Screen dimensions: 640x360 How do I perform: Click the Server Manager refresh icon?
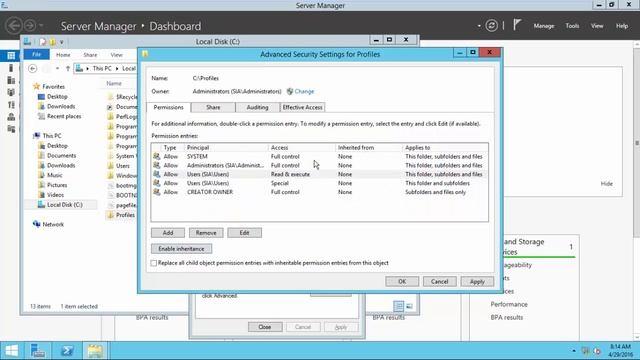(x=491, y=26)
